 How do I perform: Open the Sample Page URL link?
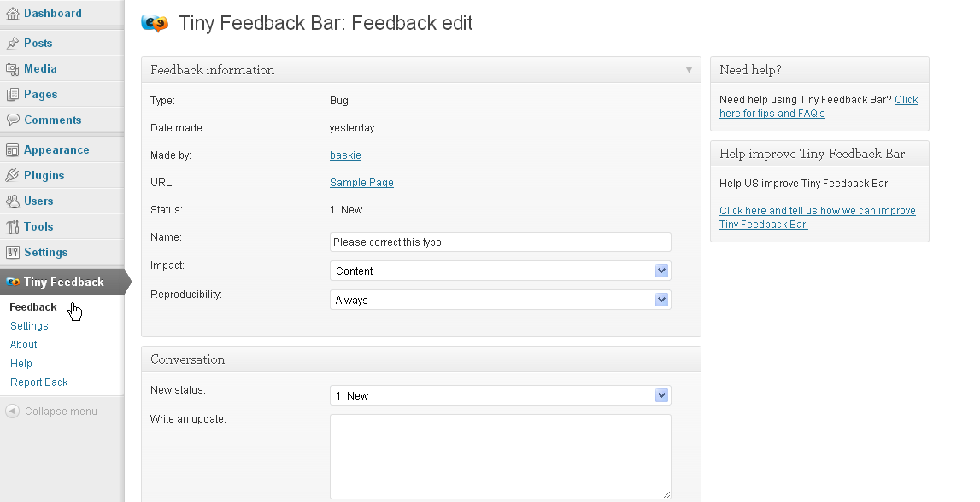[362, 183]
